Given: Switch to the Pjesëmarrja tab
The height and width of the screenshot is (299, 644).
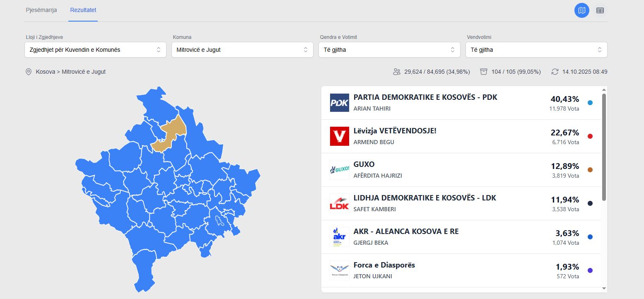Looking at the screenshot, I should [41, 10].
